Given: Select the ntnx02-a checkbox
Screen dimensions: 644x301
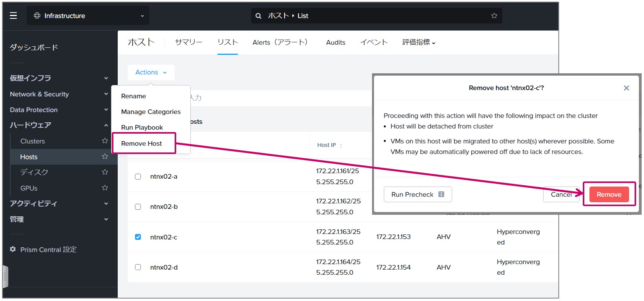Looking at the screenshot, I should point(138,176).
